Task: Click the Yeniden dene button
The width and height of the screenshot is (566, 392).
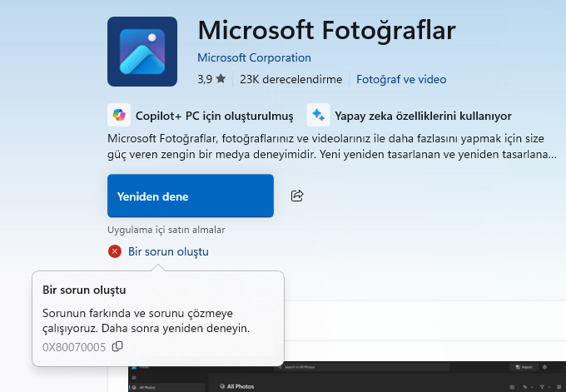Action: (x=191, y=196)
